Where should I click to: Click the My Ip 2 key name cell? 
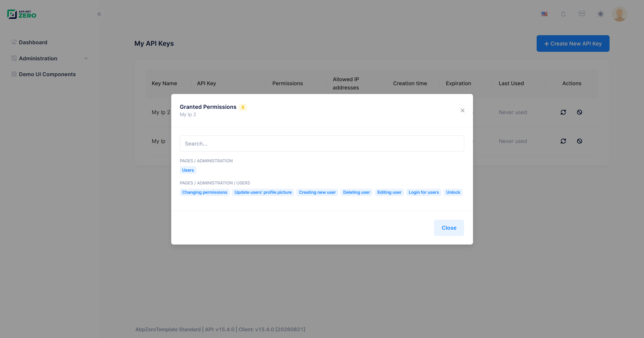pos(161,112)
